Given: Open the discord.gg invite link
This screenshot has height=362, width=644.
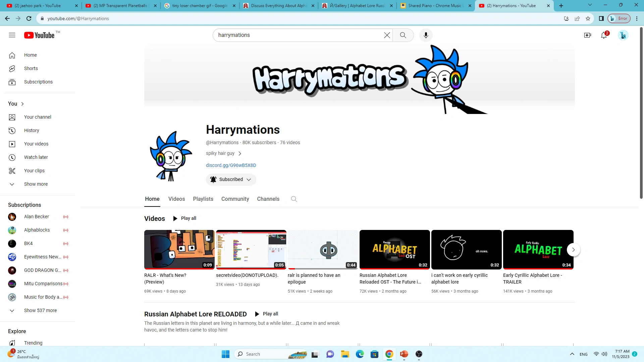Looking at the screenshot, I should [231, 165].
